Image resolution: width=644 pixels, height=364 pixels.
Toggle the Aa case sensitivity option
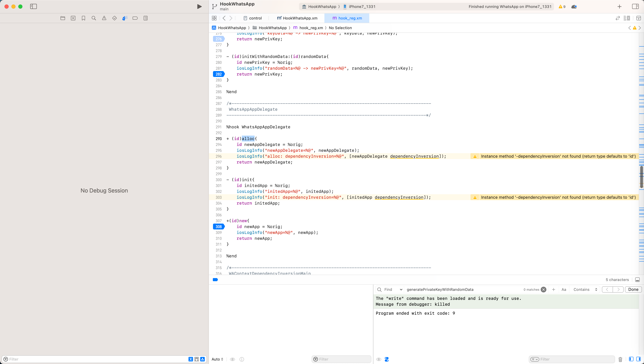tap(564, 289)
